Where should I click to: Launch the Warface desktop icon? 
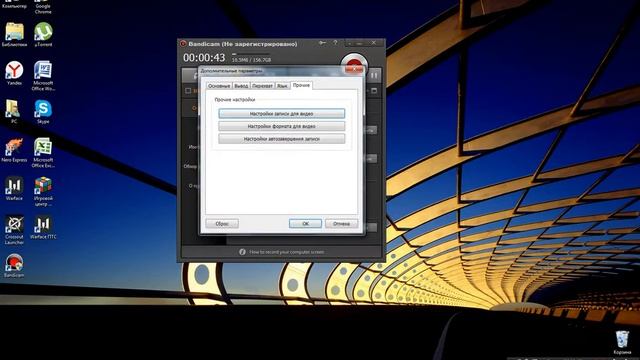14,189
